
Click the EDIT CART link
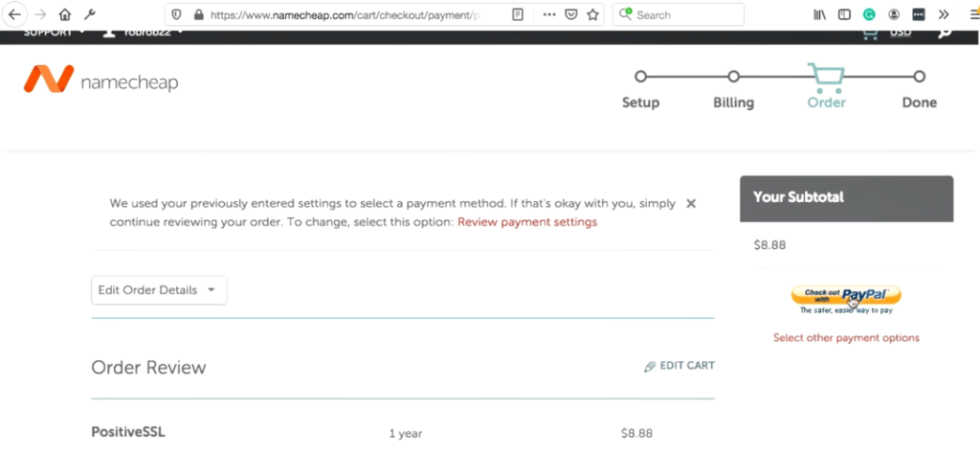[679, 366]
